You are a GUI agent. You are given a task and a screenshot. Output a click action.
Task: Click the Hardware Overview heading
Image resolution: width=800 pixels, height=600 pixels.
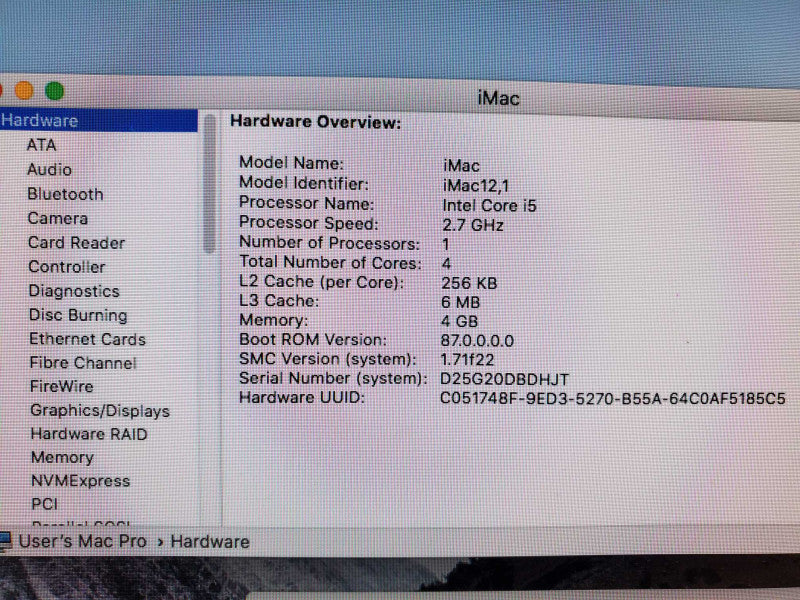[316, 122]
